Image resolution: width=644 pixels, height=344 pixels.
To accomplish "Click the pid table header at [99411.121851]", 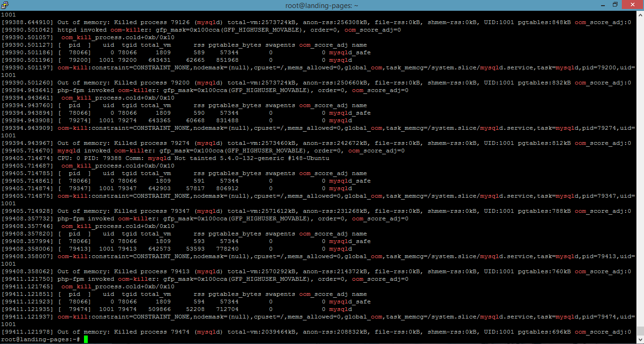I will pyautogui.click(x=184, y=294).
